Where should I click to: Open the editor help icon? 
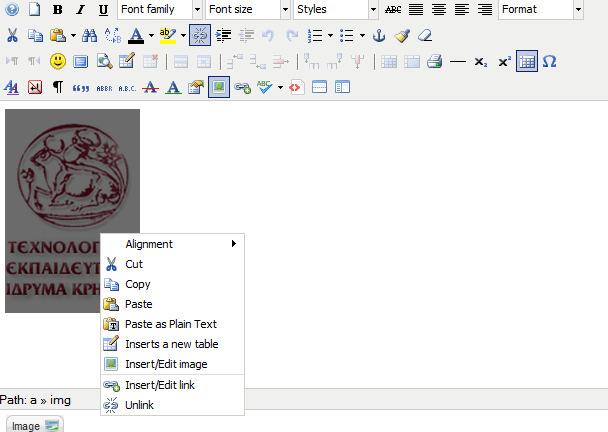(x=12, y=9)
